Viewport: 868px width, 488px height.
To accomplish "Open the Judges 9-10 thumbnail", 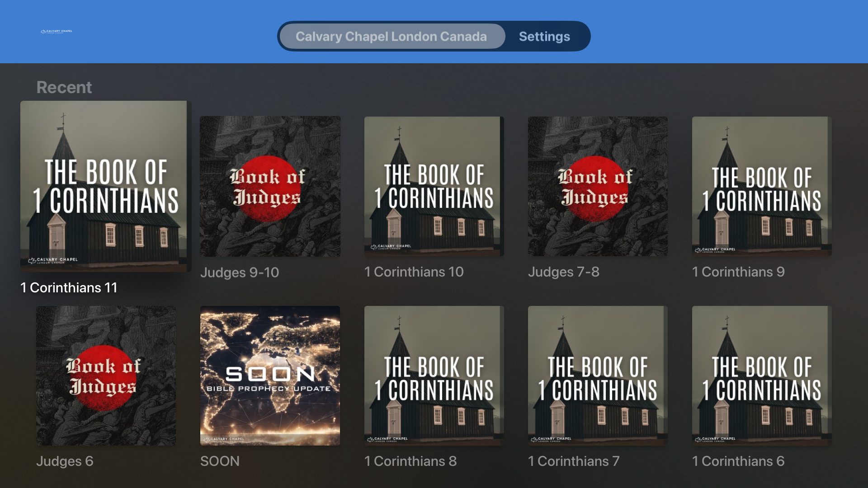I will pos(270,186).
